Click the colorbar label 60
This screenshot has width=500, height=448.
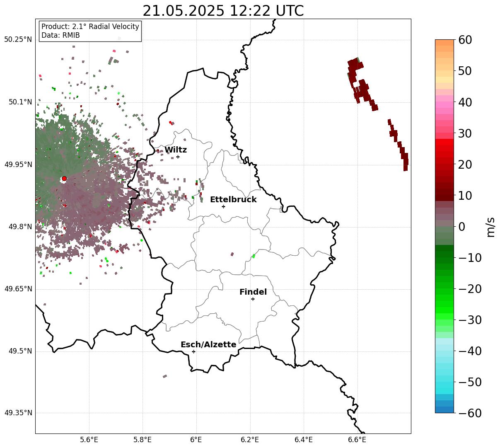click(x=465, y=40)
